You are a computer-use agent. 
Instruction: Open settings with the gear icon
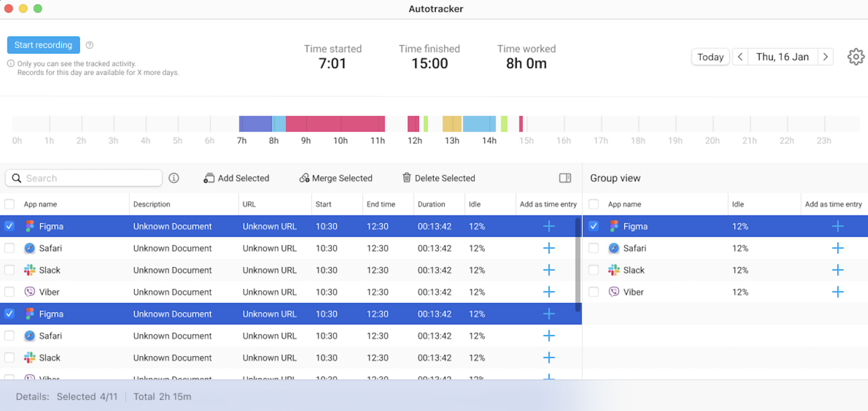point(856,57)
